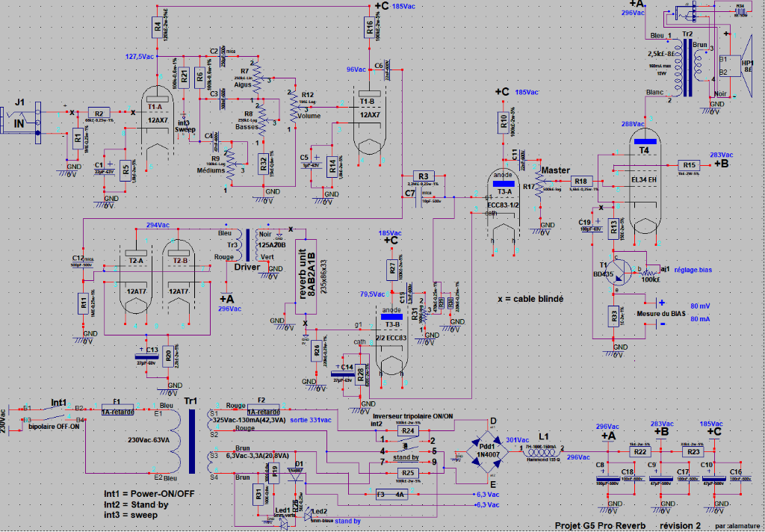
Task: Click the R7 Aigus treble potentiometer
Action: coord(255,74)
